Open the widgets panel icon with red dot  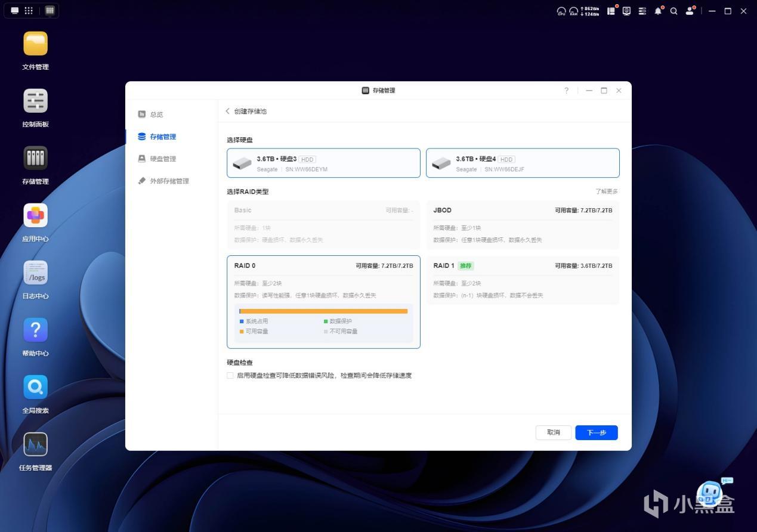pos(611,11)
